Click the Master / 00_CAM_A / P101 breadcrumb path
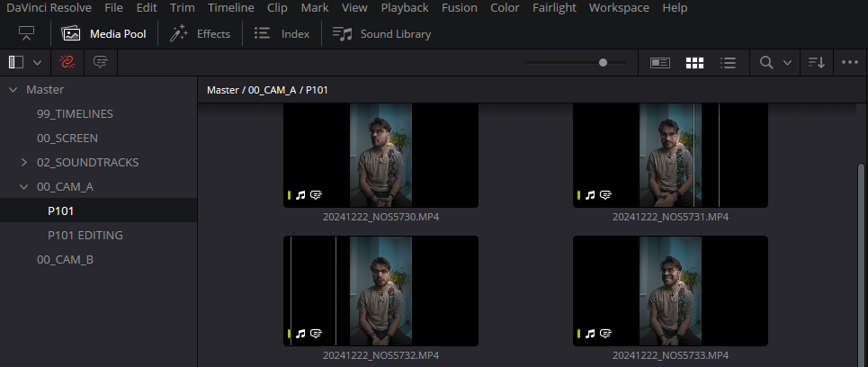Image resolution: width=868 pixels, height=367 pixels. coord(267,90)
